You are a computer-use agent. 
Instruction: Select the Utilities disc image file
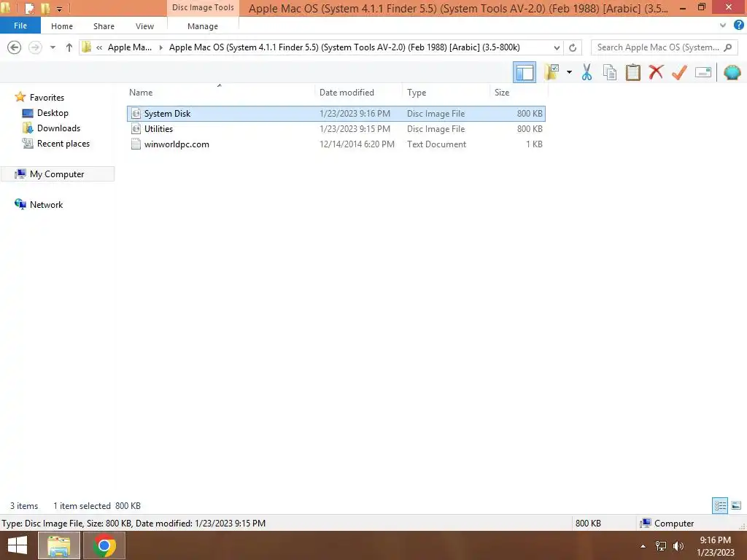tap(336, 128)
